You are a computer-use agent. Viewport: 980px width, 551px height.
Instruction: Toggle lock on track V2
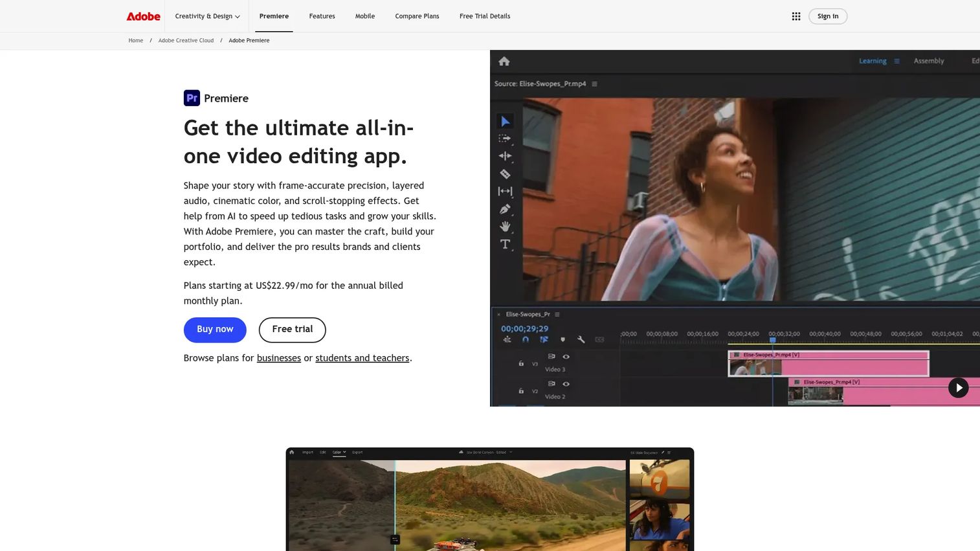pos(521,390)
